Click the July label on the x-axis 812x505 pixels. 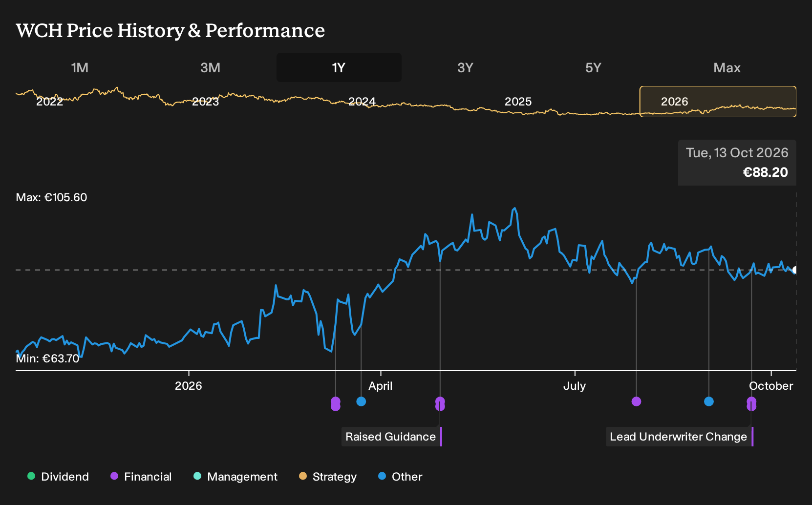tap(574, 386)
